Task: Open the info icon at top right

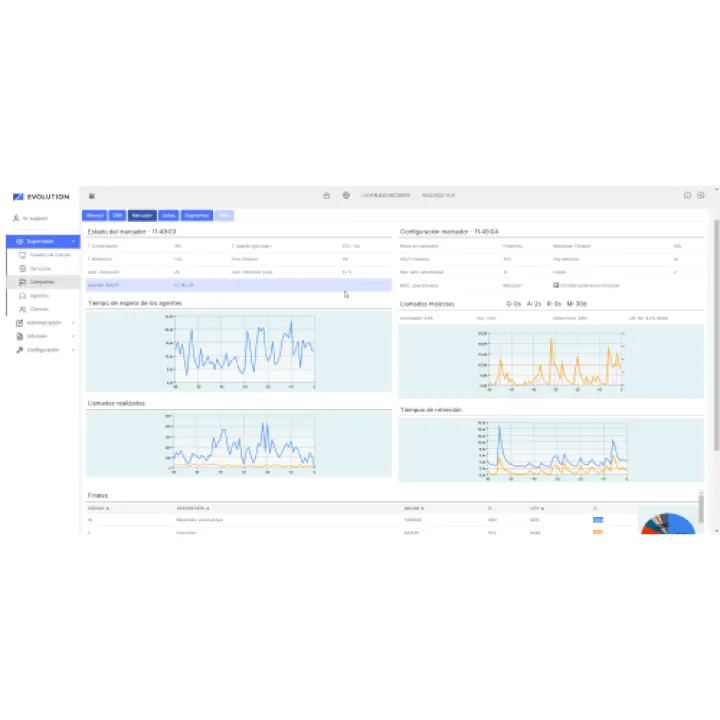Action: (x=687, y=196)
